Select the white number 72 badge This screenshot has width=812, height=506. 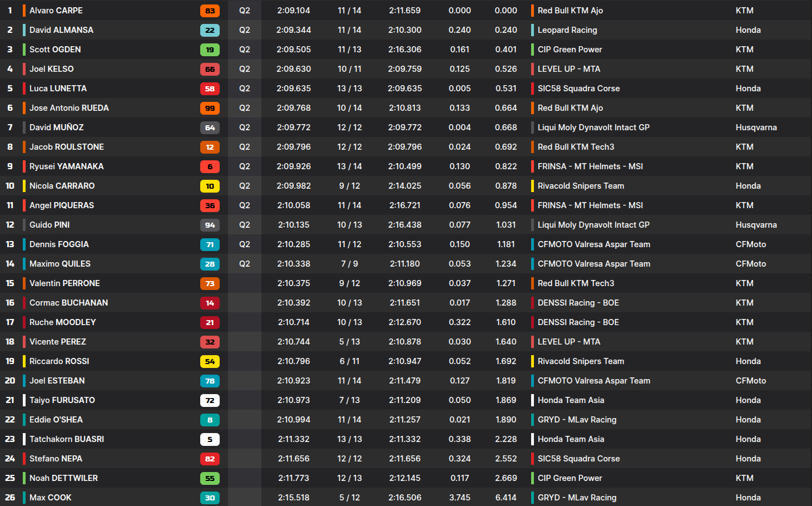point(210,400)
